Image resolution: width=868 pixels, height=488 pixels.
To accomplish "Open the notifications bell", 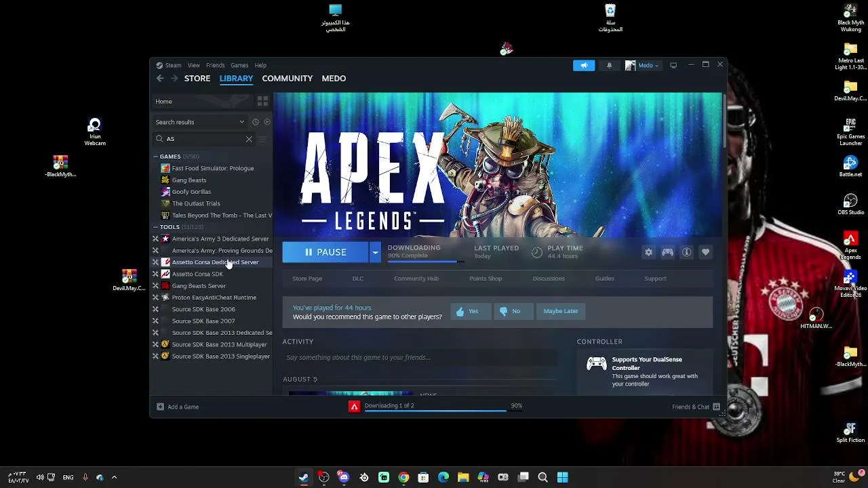I will pos(609,65).
